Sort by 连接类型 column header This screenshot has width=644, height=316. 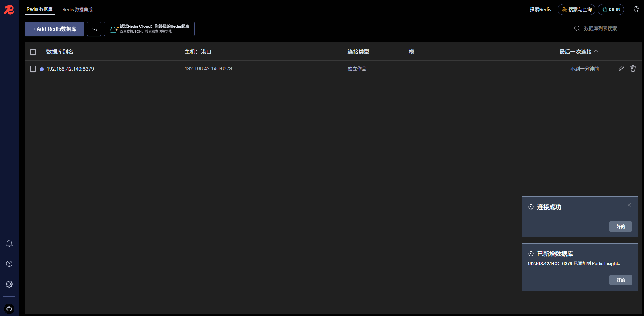coord(358,52)
